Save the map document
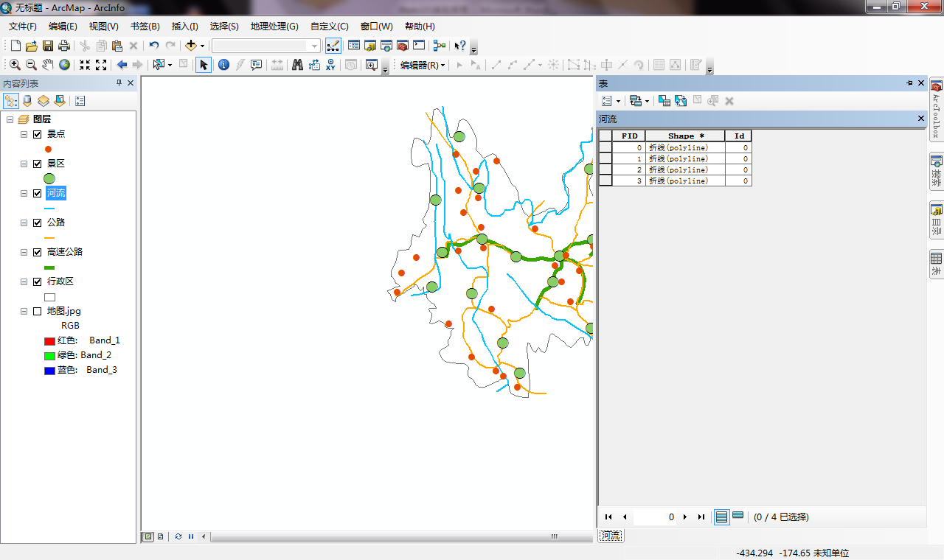Viewport: 944px width, 560px height. [x=48, y=46]
